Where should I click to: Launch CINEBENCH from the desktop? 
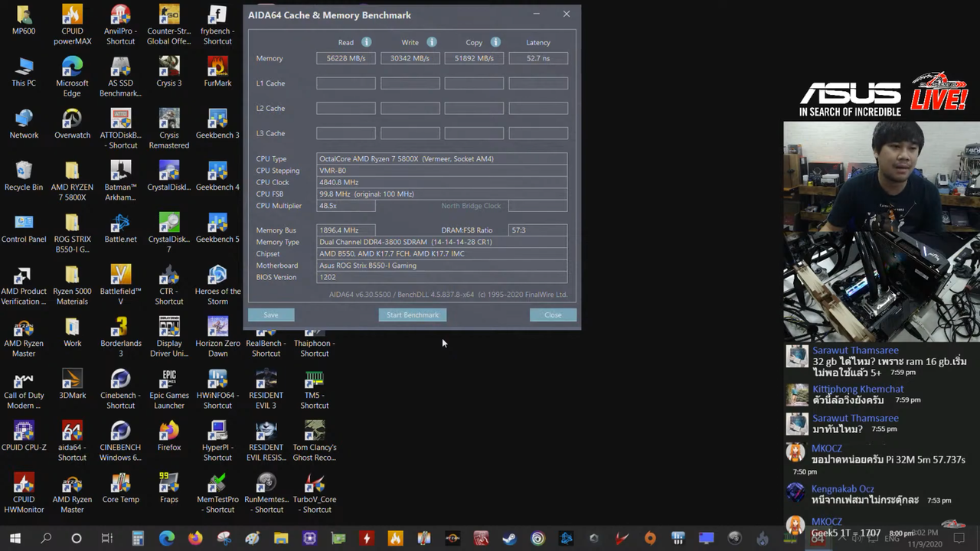click(120, 436)
